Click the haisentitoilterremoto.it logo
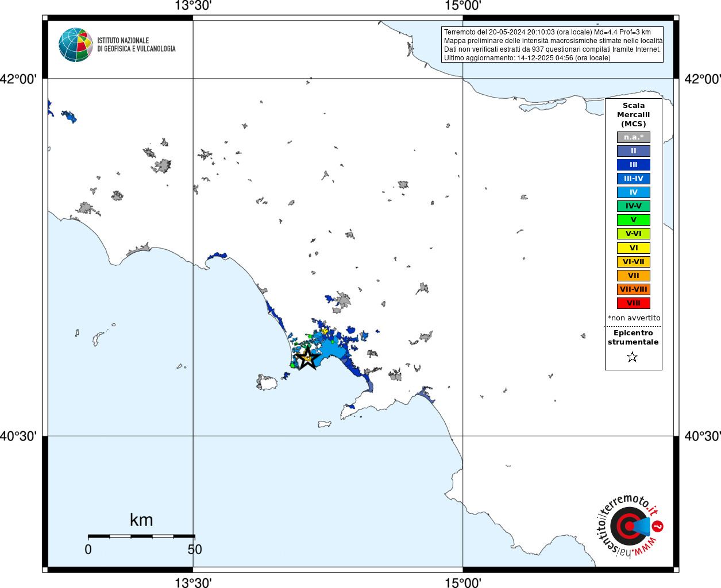The width and height of the screenshot is (721, 588). click(x=630, y=526)
